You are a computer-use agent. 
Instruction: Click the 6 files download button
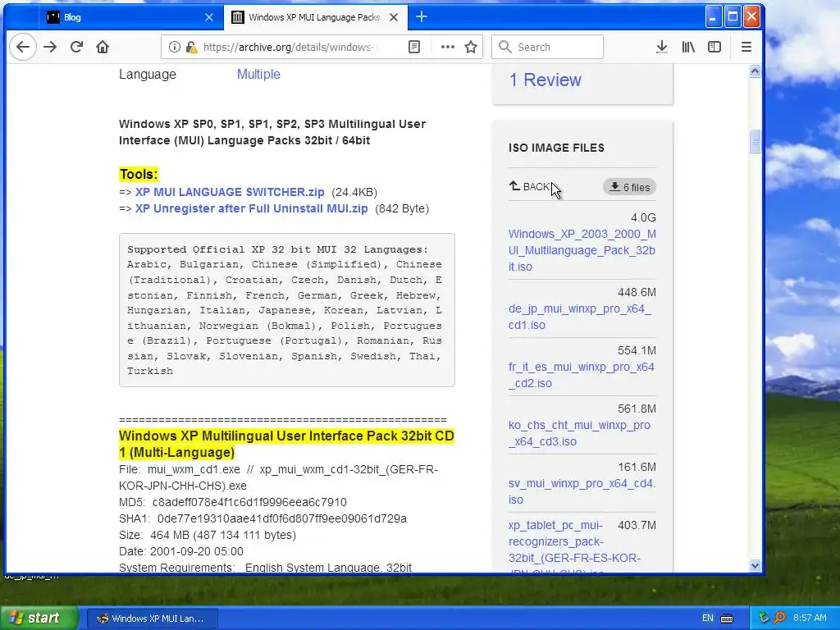click(x=629, y=187)
